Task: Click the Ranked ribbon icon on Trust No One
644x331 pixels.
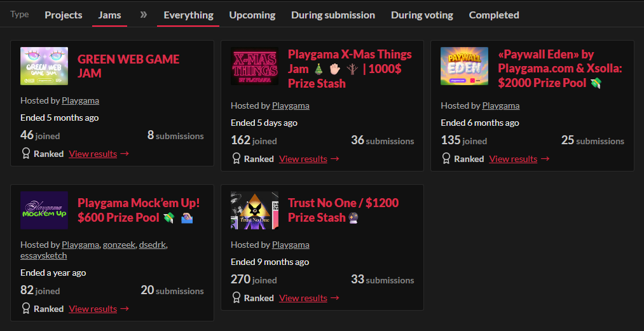Action: (236, 297)
